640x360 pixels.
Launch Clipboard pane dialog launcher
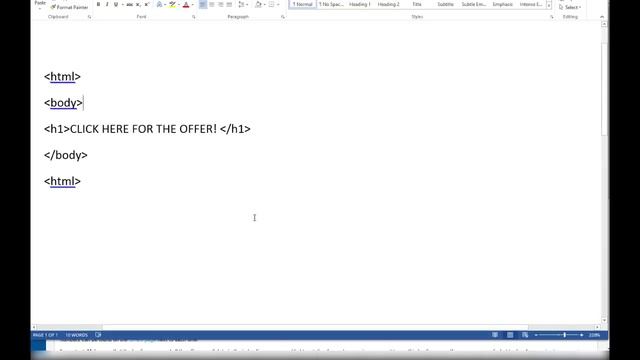[x=89, y=17]
